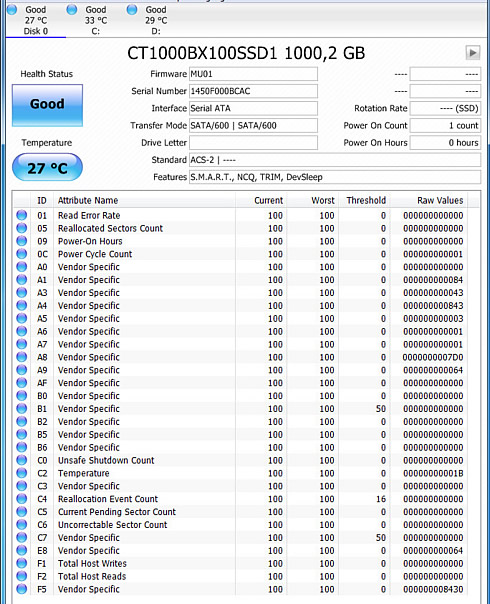Screen dimensions: 490x604
Task: Select the Reallocation Event Count row
Action: tap(247, 499)
